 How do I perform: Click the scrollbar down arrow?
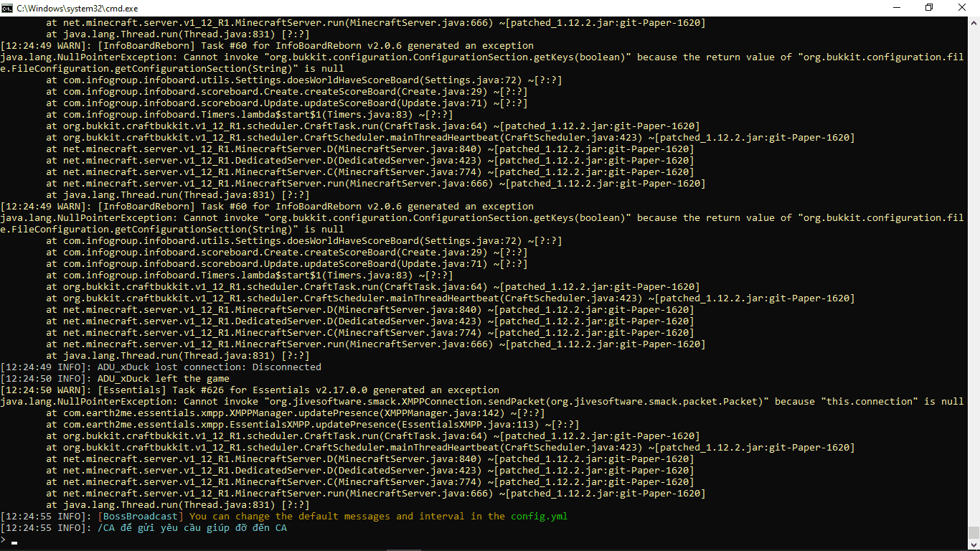click(x=974, y=545)
